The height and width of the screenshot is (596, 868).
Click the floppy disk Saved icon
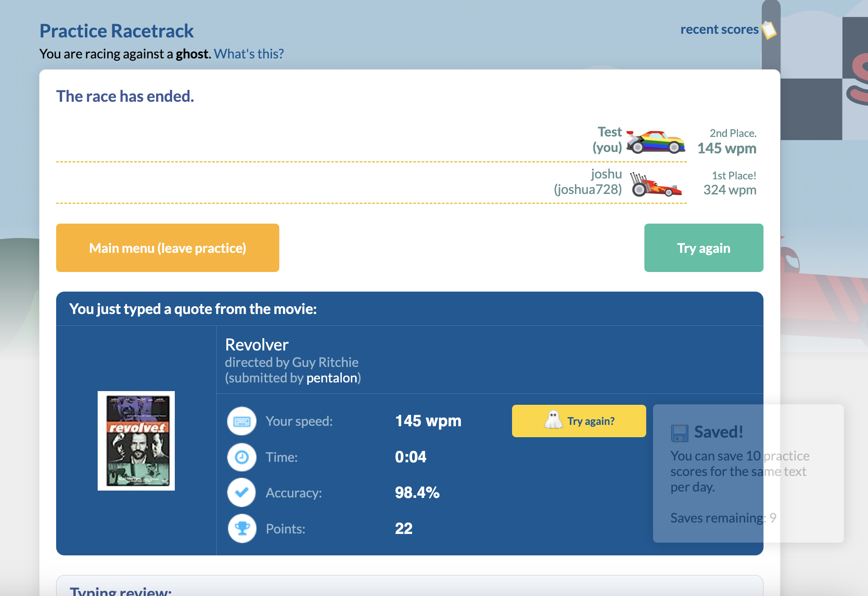[680, 433]
